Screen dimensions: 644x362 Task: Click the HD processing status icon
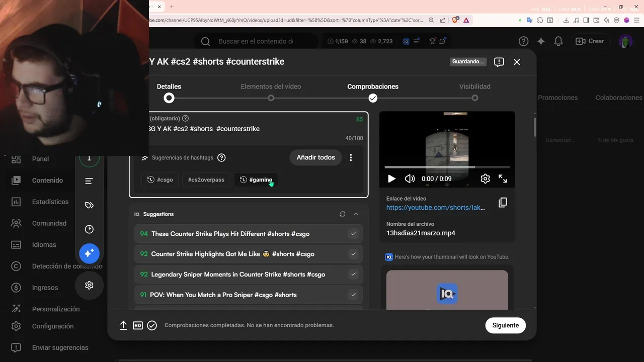(138, 325)
